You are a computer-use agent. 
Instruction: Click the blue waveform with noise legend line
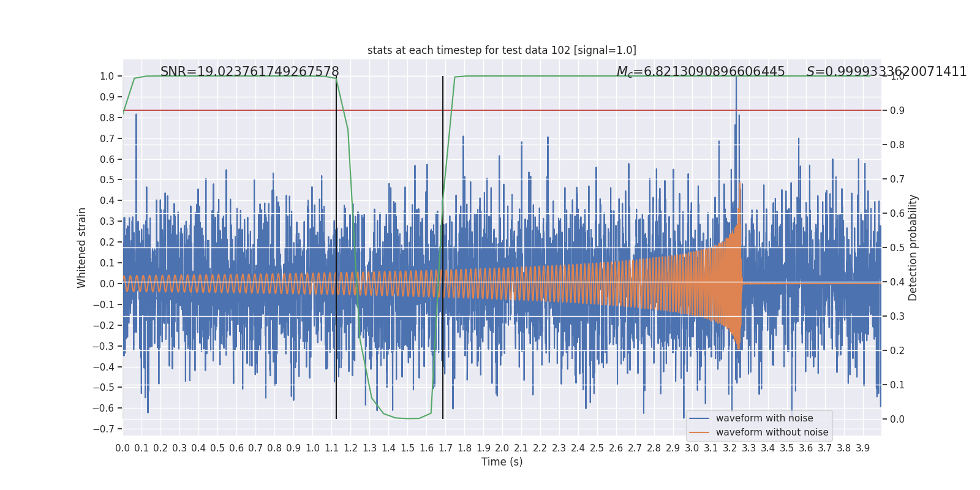coord(699,418)
